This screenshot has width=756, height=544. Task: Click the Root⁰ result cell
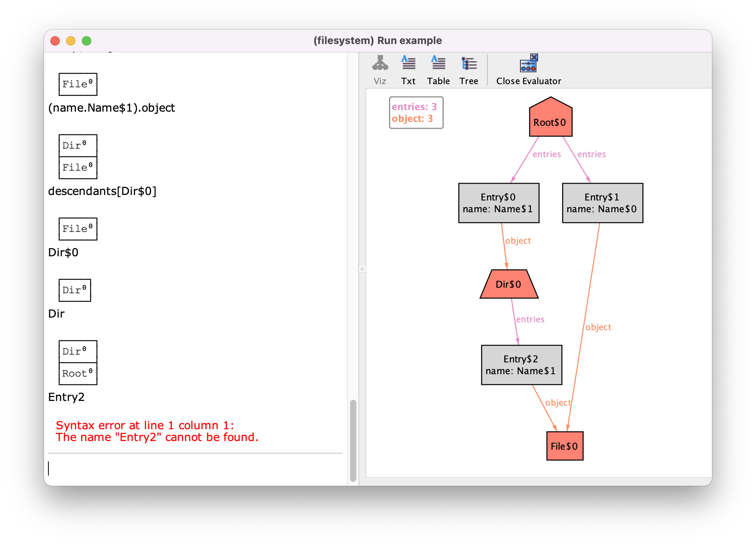pos(78,373)
